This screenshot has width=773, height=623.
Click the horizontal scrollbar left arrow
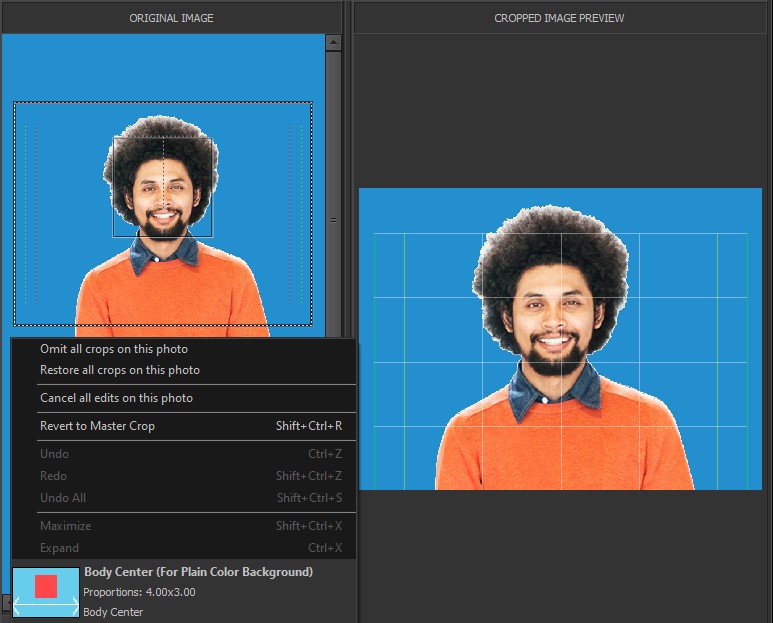tap(5, 602)
